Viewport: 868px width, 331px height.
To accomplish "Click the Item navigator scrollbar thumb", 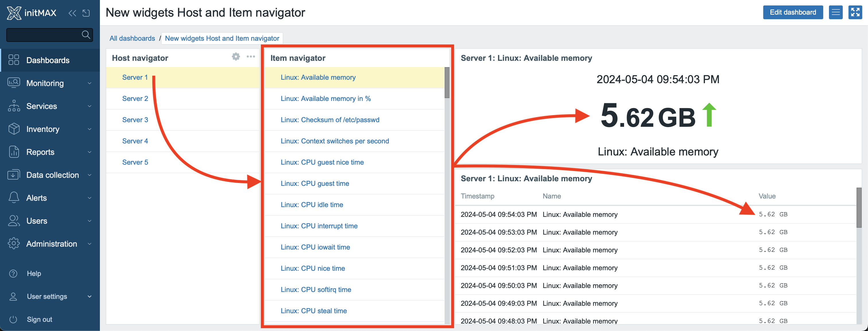I will [x=447, y=83].
